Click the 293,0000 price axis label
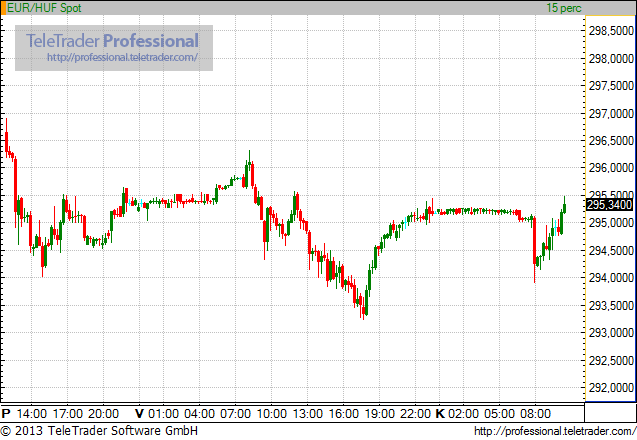This screenshot has height=440, width=637. (611, 333)
